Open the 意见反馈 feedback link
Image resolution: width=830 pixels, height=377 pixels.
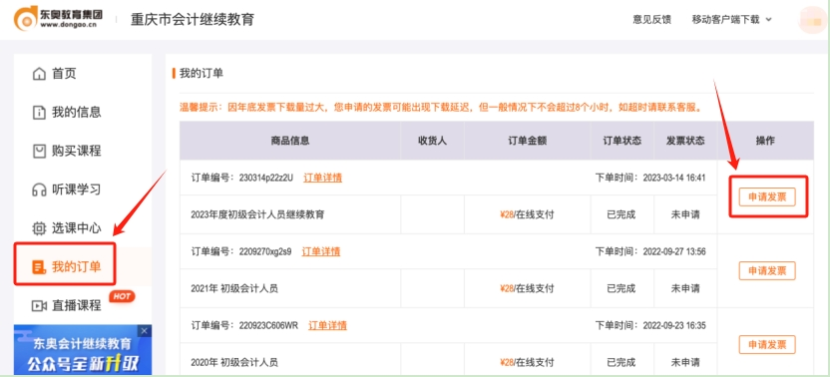(x=652, y=20)
